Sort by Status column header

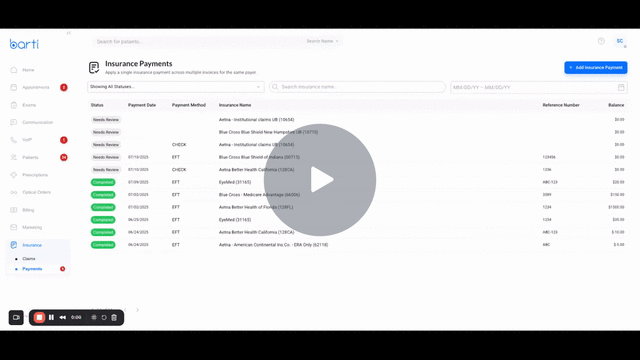coord(97,105)
